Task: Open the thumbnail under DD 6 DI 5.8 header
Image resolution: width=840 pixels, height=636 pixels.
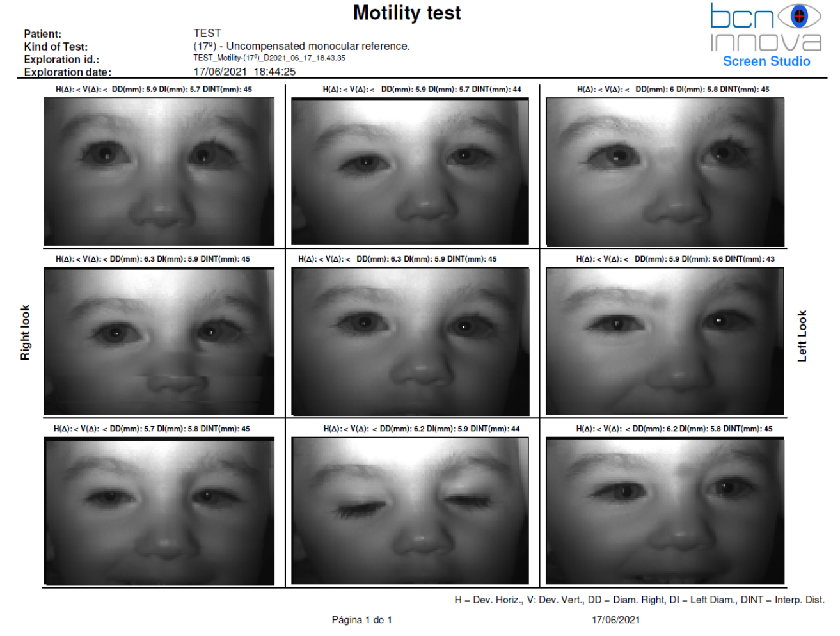Action: 664,171
